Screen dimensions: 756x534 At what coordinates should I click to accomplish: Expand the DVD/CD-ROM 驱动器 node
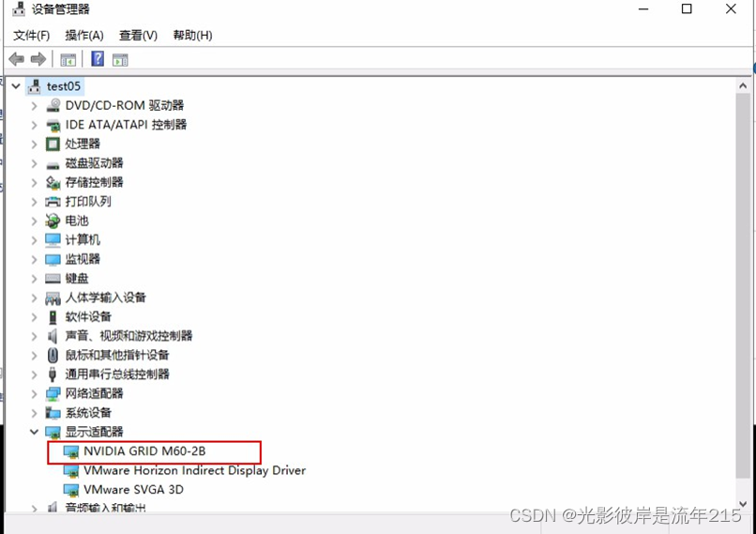tap(34, 106)
